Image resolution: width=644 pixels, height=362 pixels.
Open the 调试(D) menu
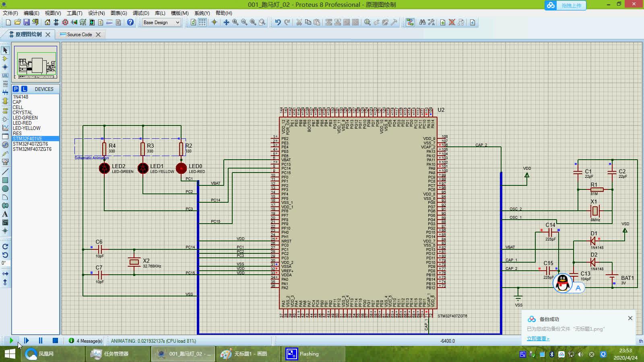pyautogui.click(x=141, y=13)
